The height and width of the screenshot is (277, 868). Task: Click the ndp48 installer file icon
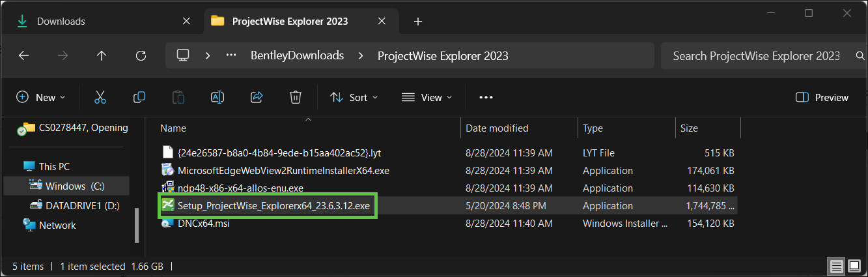pyautogui.click(x=167, y=188)
